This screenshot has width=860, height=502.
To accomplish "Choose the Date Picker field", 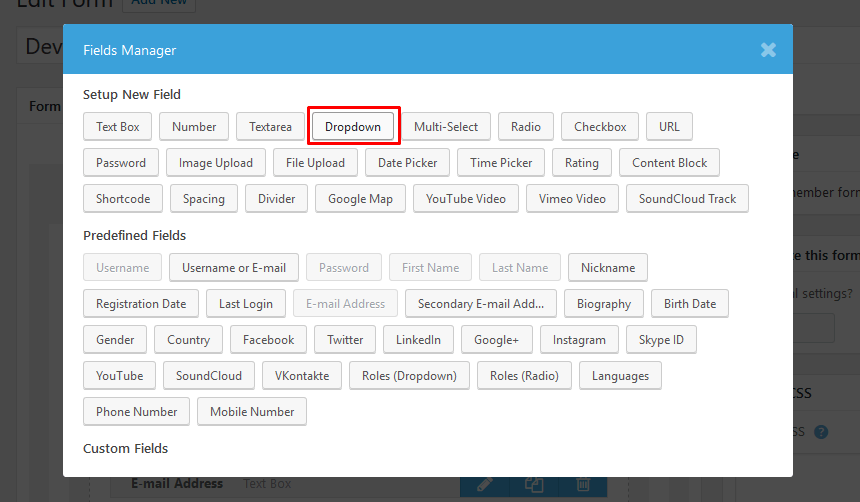I will (x=408, y=163).
